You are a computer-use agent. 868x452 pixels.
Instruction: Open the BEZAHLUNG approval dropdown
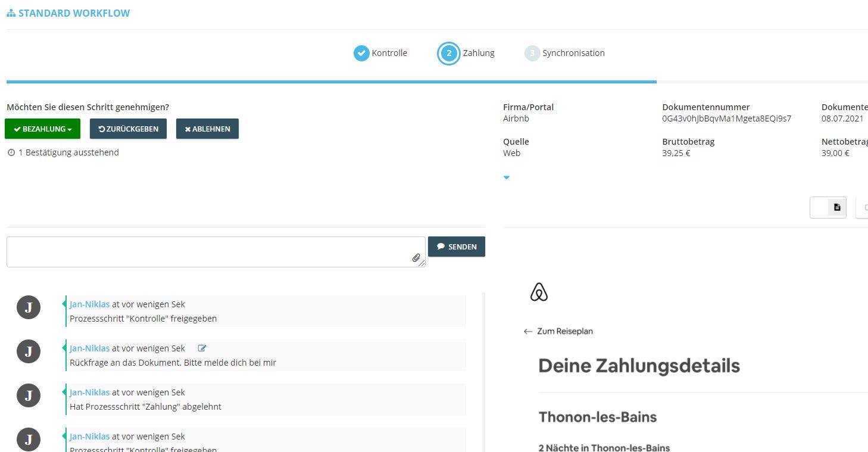tap(42, 129)
